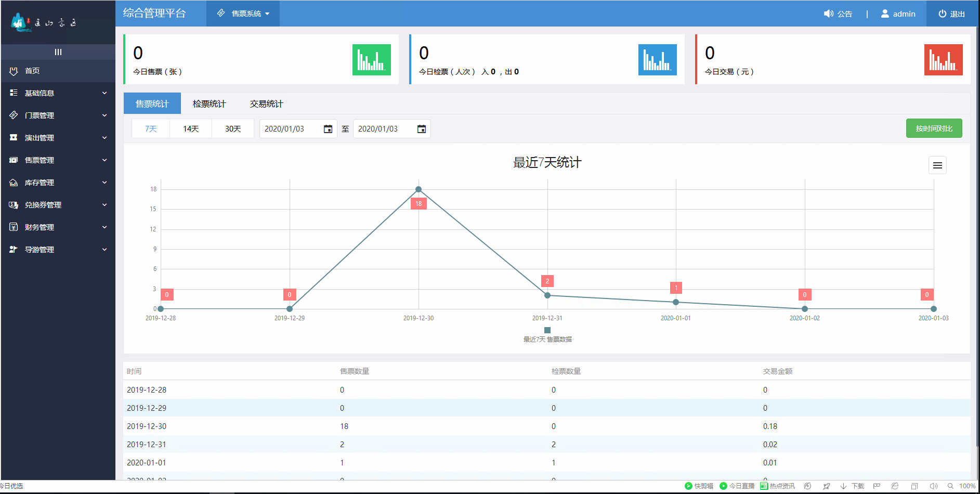Switch to the 交易统计 tab

(266, 104)
